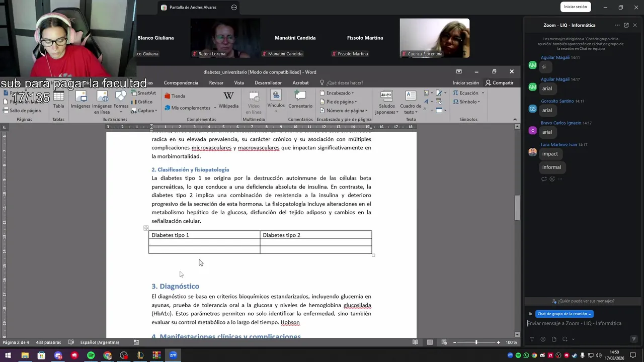Insert a Cuadro de texto
Screen dimensions: 644x362
(411, 103)
